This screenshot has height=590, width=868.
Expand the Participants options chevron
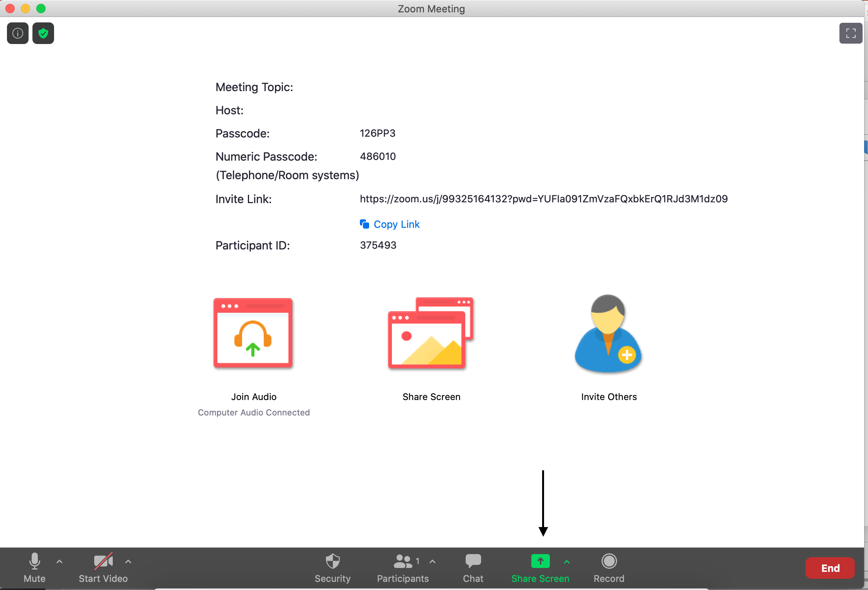pos(432,562)
